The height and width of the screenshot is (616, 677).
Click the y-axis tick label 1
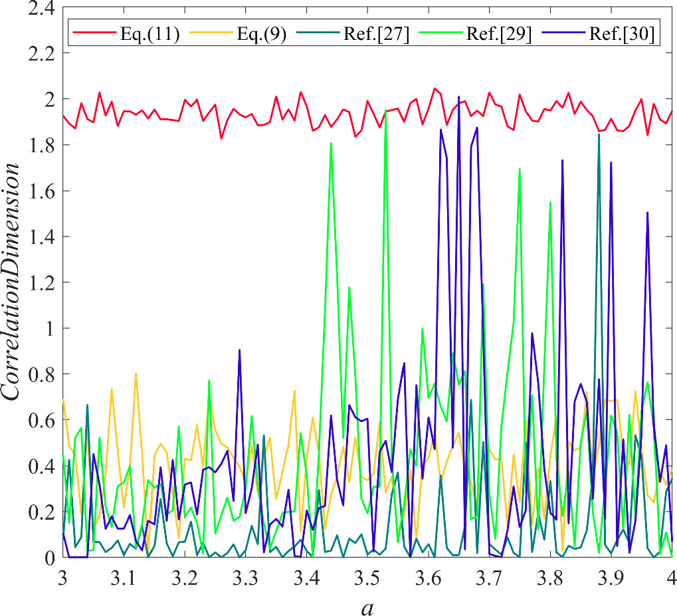click(x=50, y=328)
